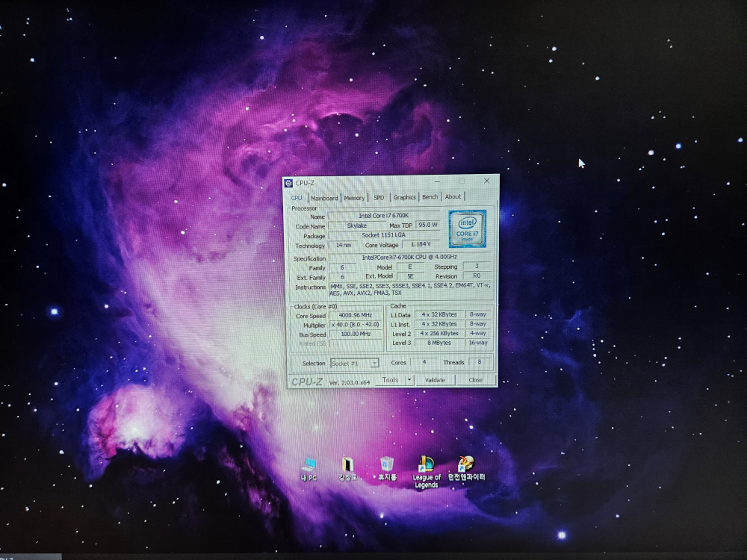Switch to the Memory tab
This screenshot has width=747, height=560.
point(354,198)
